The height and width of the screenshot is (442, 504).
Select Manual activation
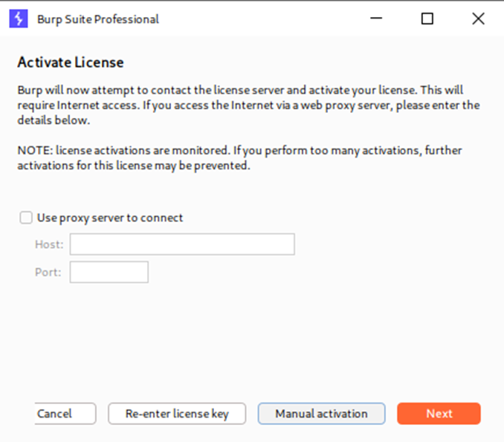click(x=321, y=414)
